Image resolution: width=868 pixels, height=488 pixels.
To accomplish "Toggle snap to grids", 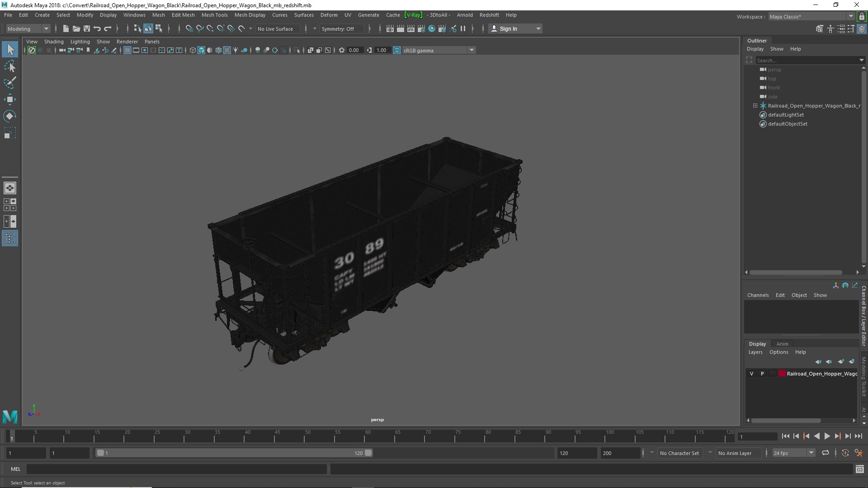I will tap(189, 28).
